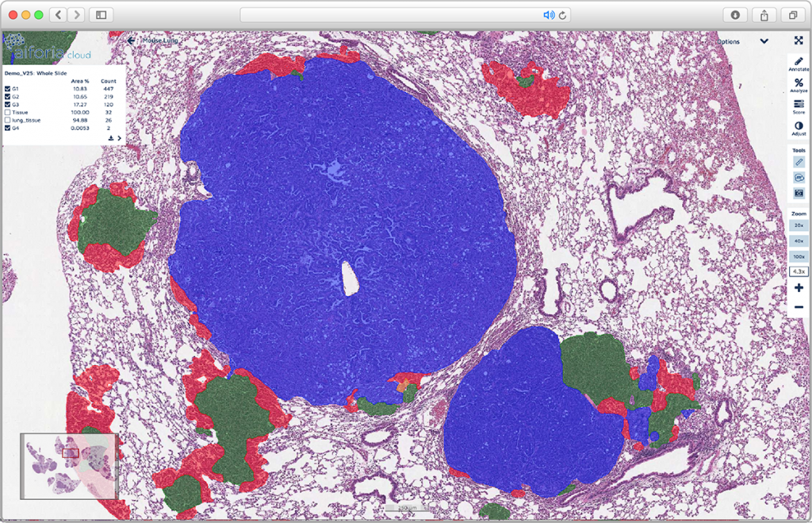Zoom to 100x magnification

point(798,256)
